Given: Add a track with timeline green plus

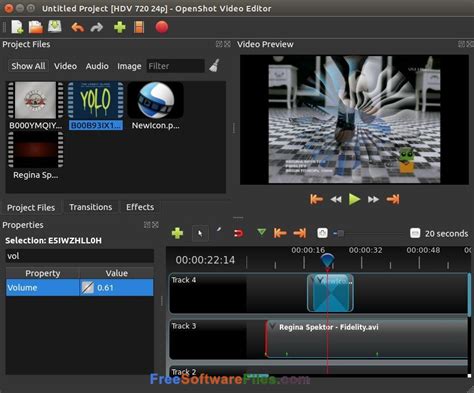Looking at the screenshot, I should tap(177, 233).
